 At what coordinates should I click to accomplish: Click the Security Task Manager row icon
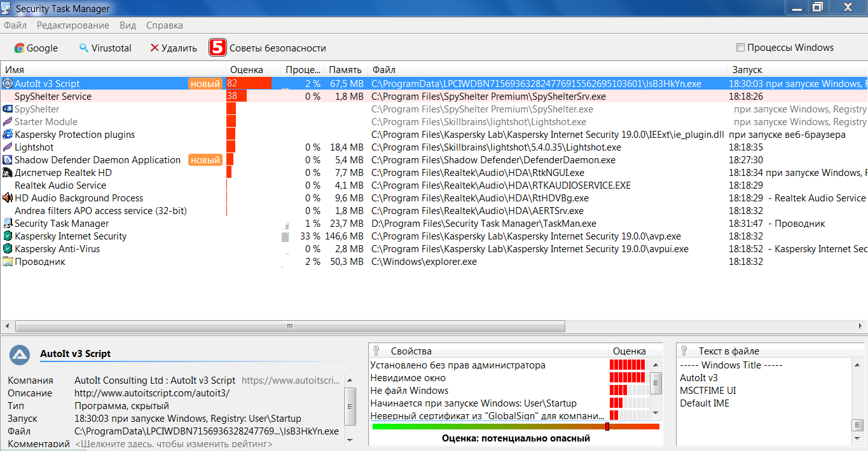click(8, 224)
